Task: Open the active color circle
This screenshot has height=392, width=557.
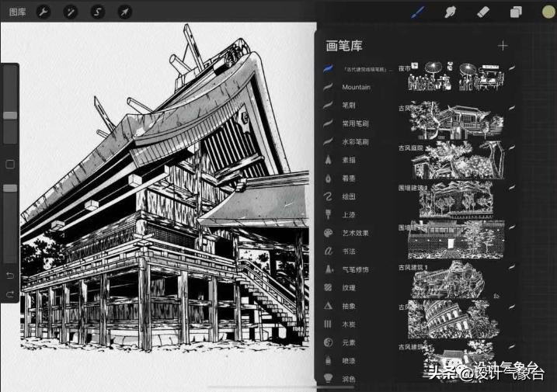Action: click(548, 12)
